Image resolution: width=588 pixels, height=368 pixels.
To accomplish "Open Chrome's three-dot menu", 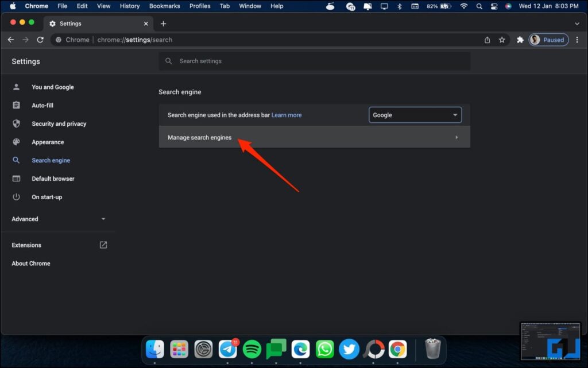I will pos(577,40).
